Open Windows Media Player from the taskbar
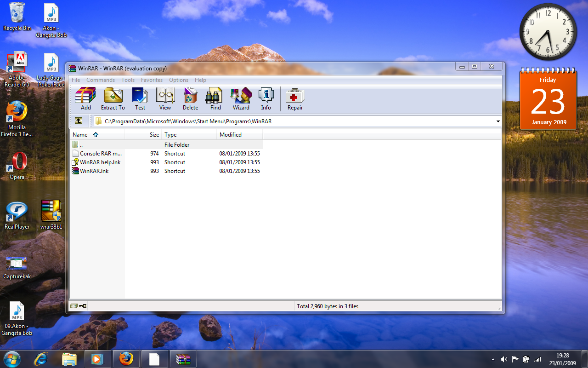This screenshot has height=368, width=588. (97, 359)
